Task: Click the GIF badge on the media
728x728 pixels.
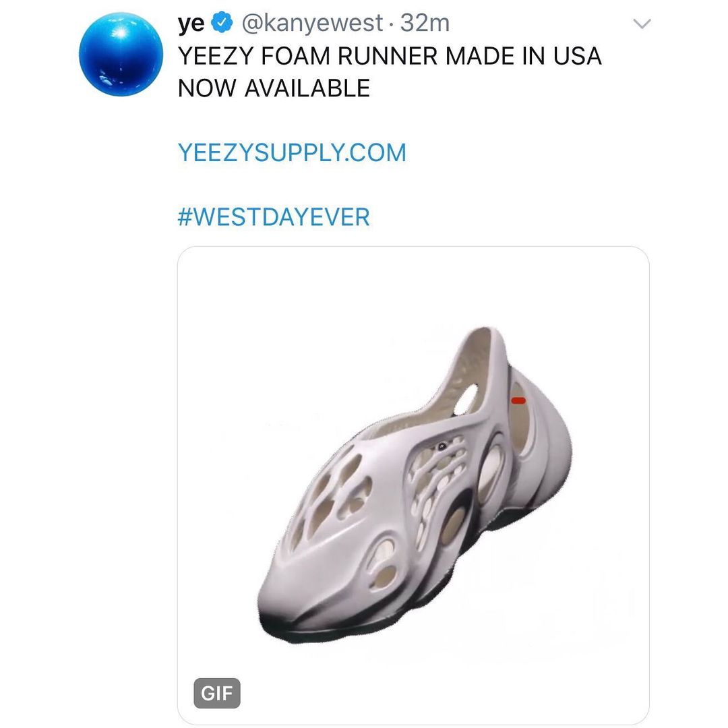Action: 217,694
